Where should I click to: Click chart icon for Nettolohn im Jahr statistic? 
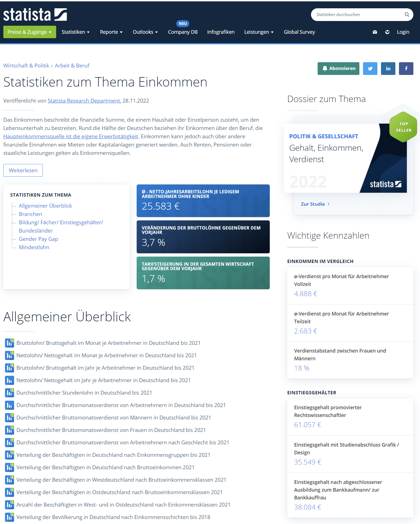tap(9, 380)
